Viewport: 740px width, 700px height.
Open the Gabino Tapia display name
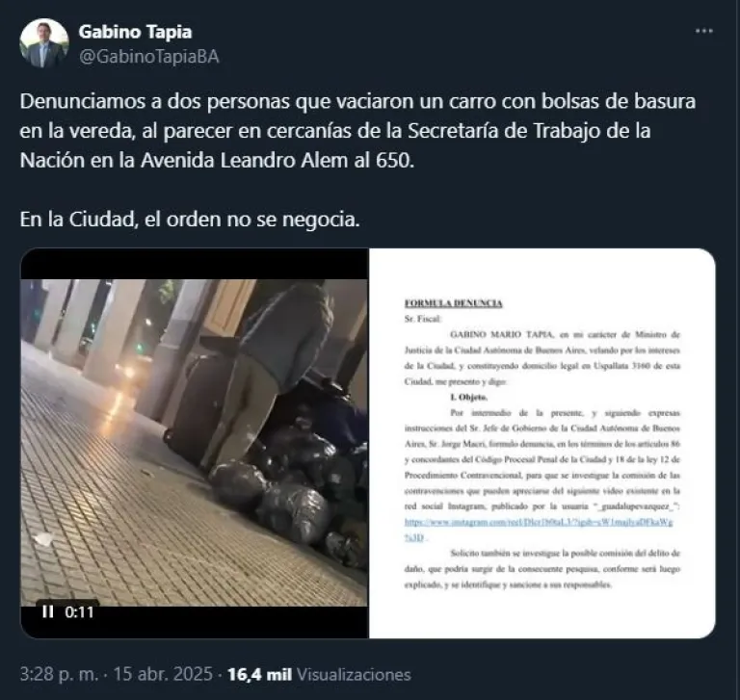tap(135, 32)
